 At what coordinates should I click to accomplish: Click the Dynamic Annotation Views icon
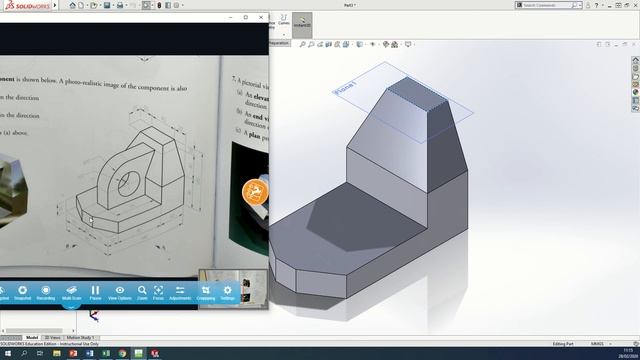pos(337,44)
